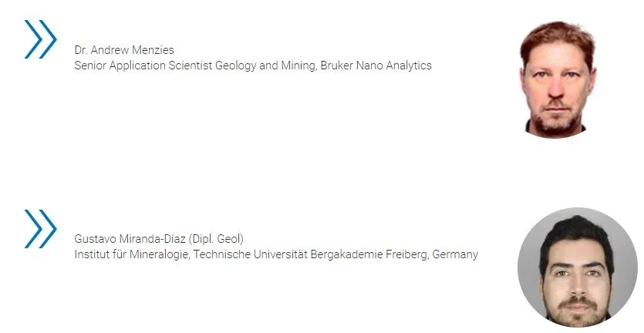Click the blue double-chevron beside Gustavo Miranda-Díaz
Screen dimensions: 644x333
point(41,229)
